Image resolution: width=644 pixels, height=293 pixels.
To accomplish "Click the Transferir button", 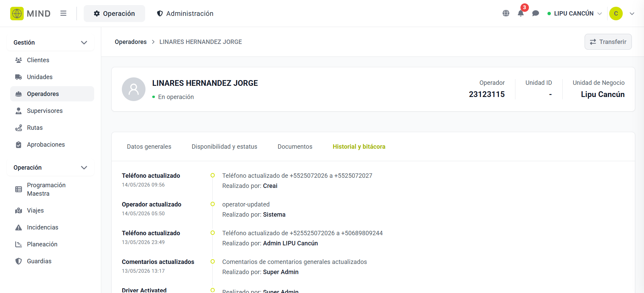I will tap(608, 42).
